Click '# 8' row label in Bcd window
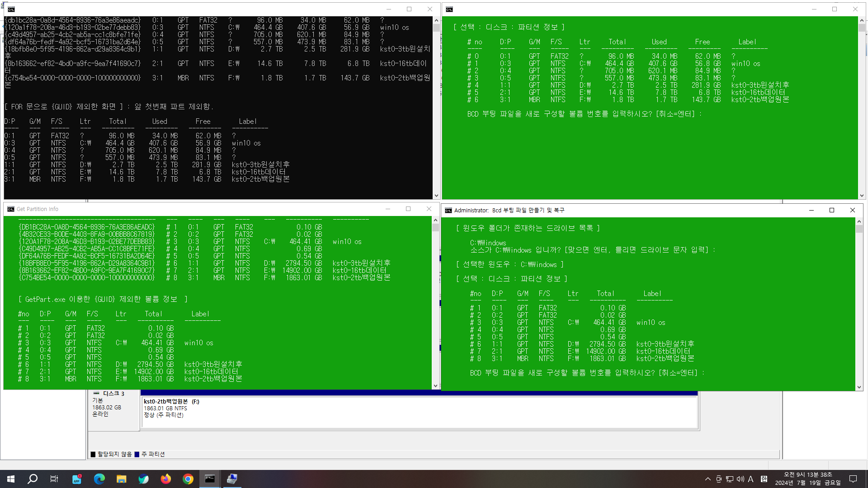Viewport: 868px width, 488px height. click(476, 358)
